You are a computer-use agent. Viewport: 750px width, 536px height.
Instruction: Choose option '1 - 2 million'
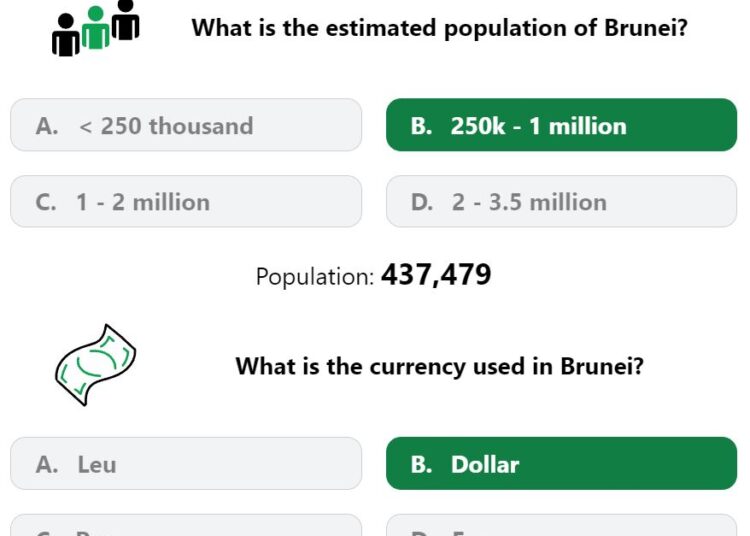tap(186, 201)
